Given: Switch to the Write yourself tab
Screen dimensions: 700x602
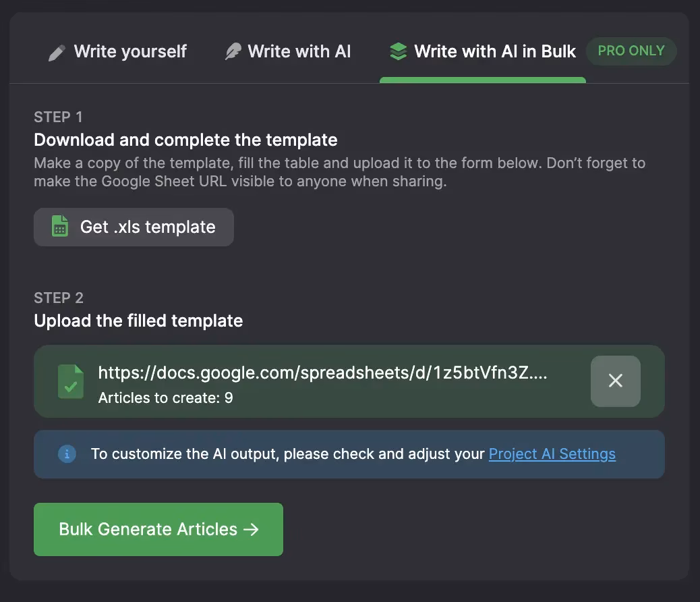Looking at the screenshot, I should (x=130, y=51).
